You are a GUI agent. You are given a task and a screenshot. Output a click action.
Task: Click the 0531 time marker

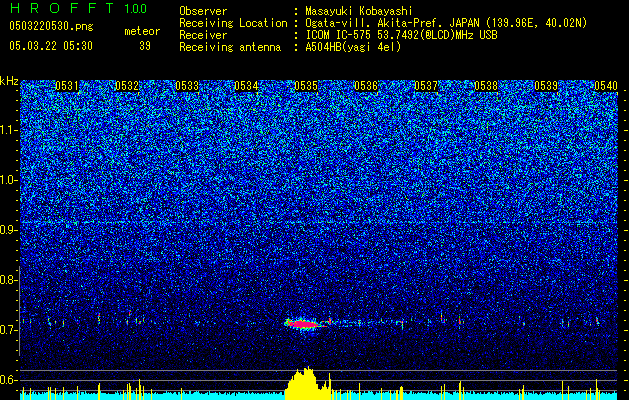[67, 86]
